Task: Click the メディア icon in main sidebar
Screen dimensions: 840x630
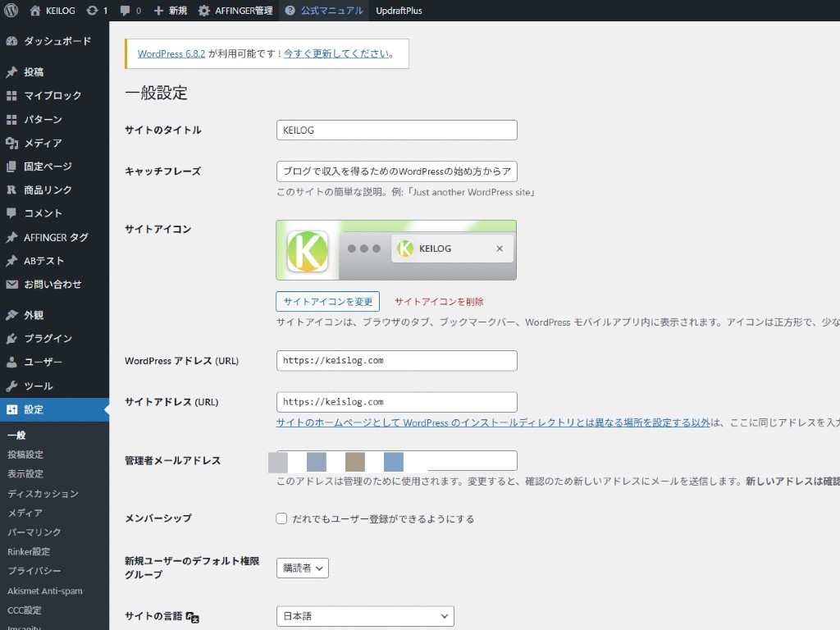Action: pos(11,143)
